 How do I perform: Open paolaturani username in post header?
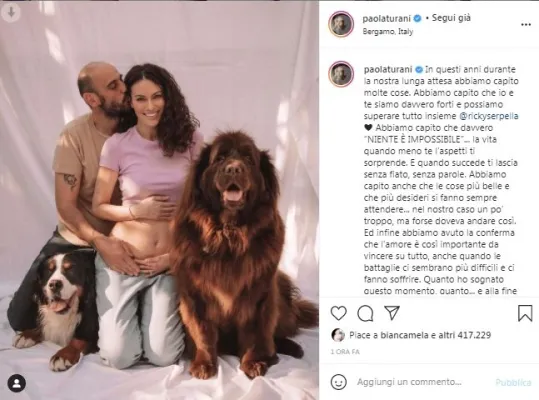[387, 19]
